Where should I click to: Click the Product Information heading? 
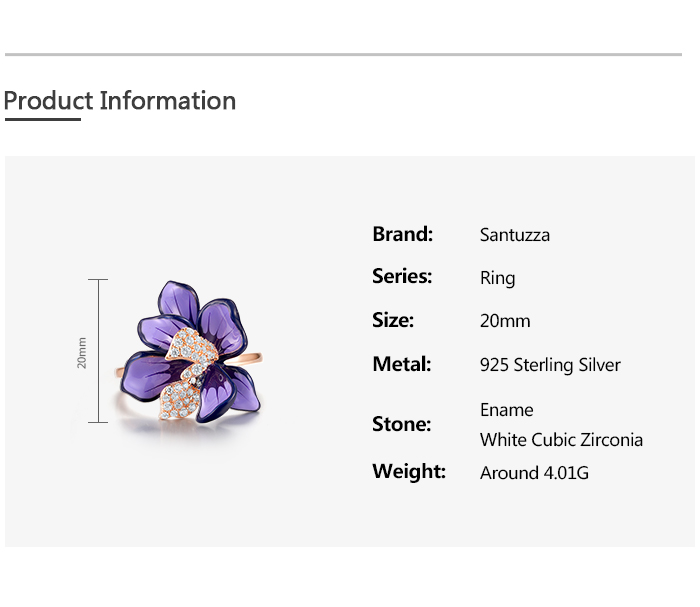[x=120, y=101]
